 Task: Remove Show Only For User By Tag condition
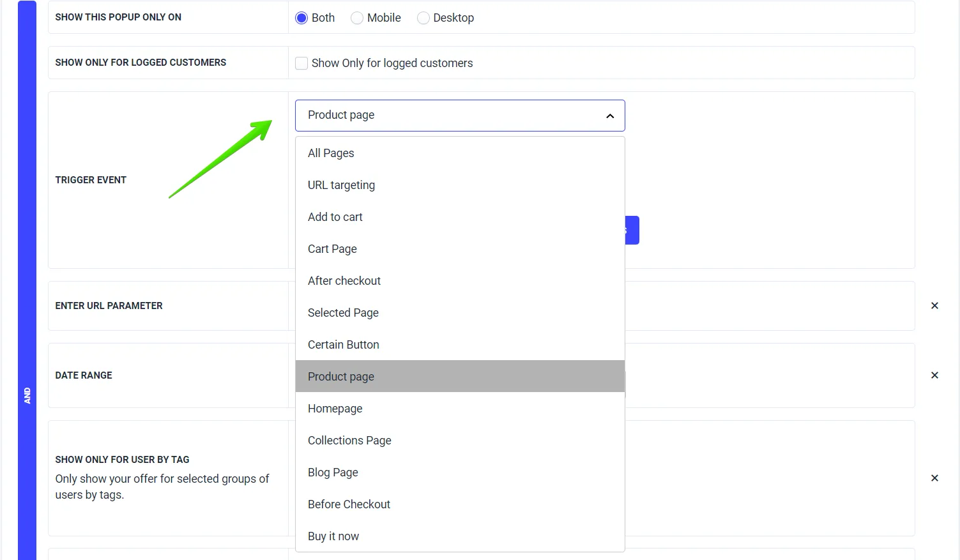tap(934, 478)
